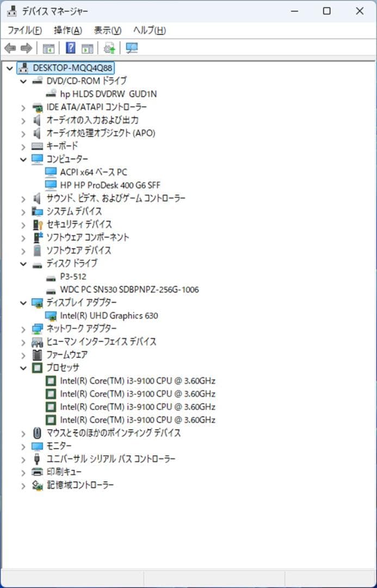Open the ヘルプ(H) menu
377x588 pixels.
[x=149, y=30]
